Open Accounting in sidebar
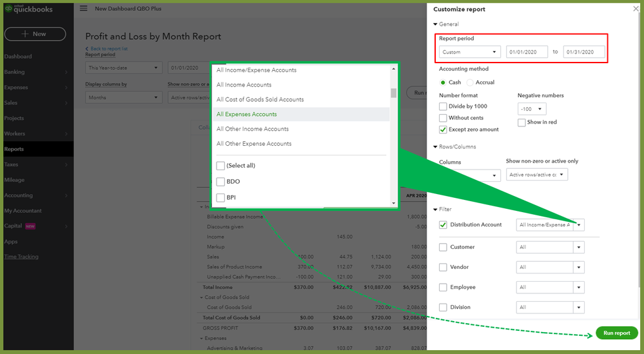This screenshot has width=644, height=354. 19,195
